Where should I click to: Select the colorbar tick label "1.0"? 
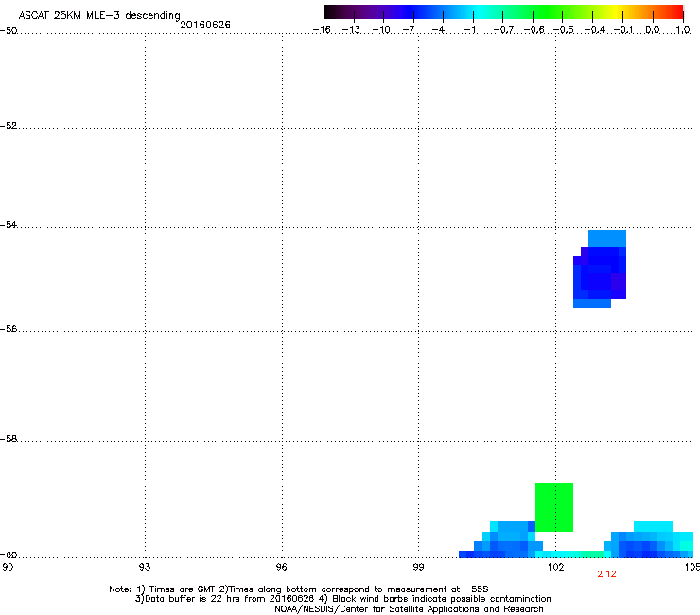(683, 30)
